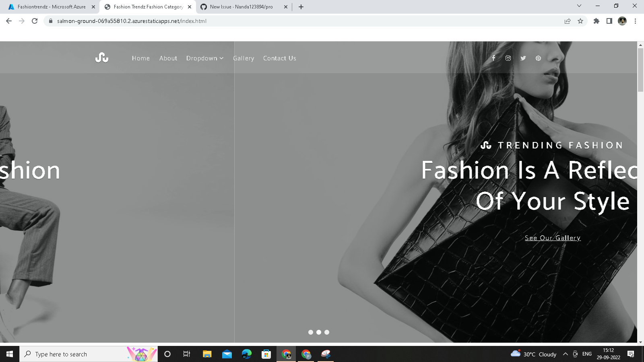The height and width of the screenshot is (362, 644).
Task: Open the Facebook social icon
Action: [493, 58]
